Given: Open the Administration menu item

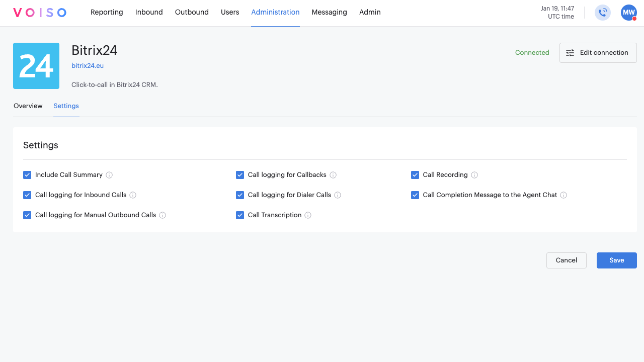Looking at the screenshot, I should click(x=275, y=12).
